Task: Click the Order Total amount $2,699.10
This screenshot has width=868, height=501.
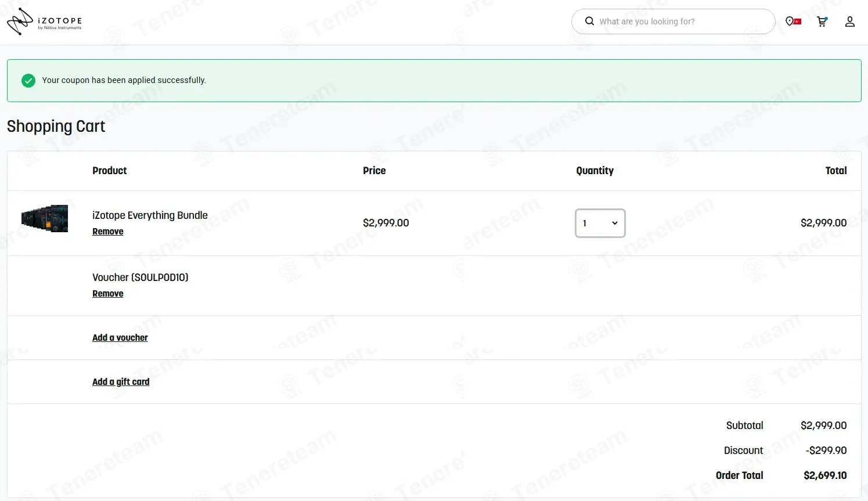Action: 824,475
